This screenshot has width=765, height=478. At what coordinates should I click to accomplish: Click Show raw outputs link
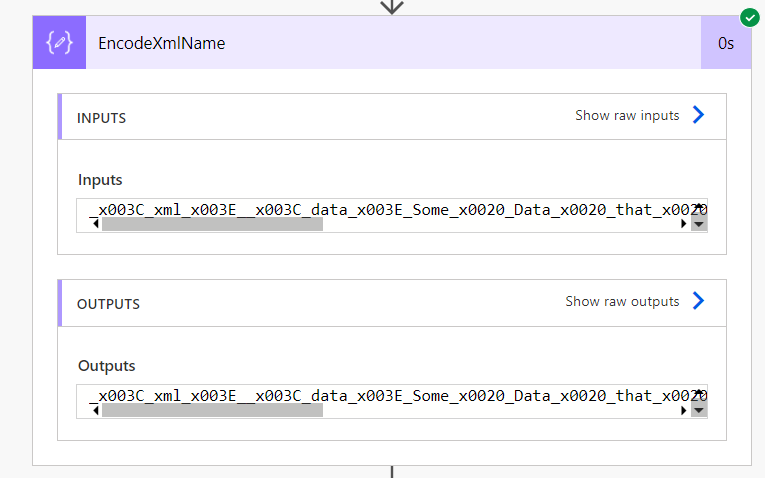click(x=622, y=301)
